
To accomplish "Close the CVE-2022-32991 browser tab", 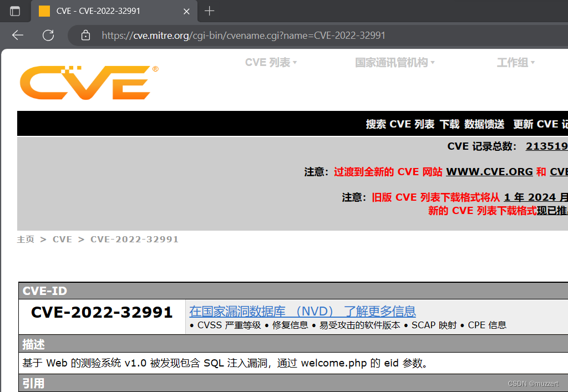I will point(186,11).
